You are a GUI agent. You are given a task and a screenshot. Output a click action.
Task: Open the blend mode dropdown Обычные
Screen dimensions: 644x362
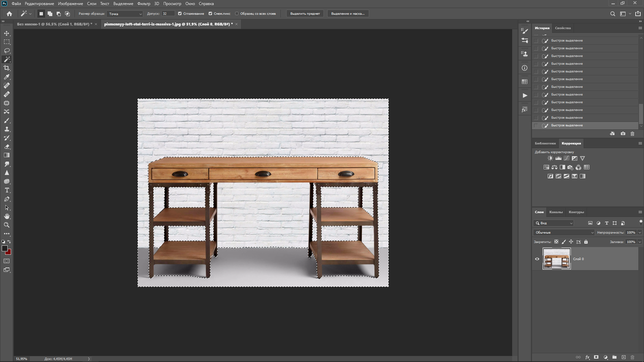tap(564, 232)
